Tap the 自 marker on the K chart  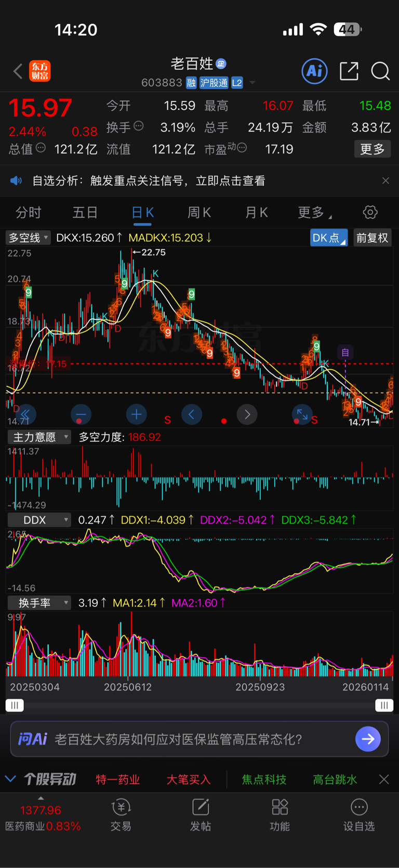point(345,353)
